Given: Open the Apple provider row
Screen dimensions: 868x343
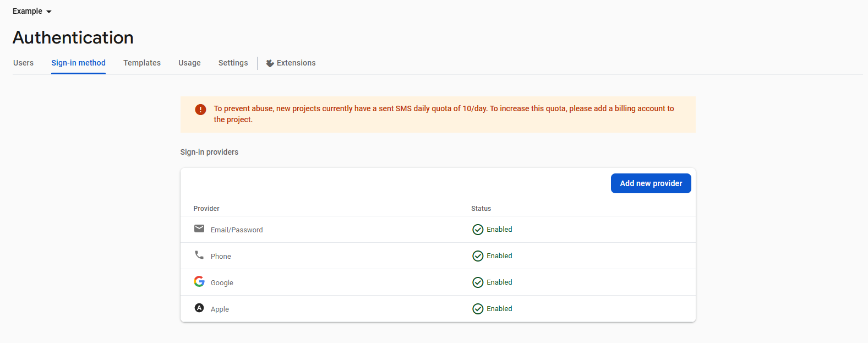Looking at the screenshot, I should [220, 309].
